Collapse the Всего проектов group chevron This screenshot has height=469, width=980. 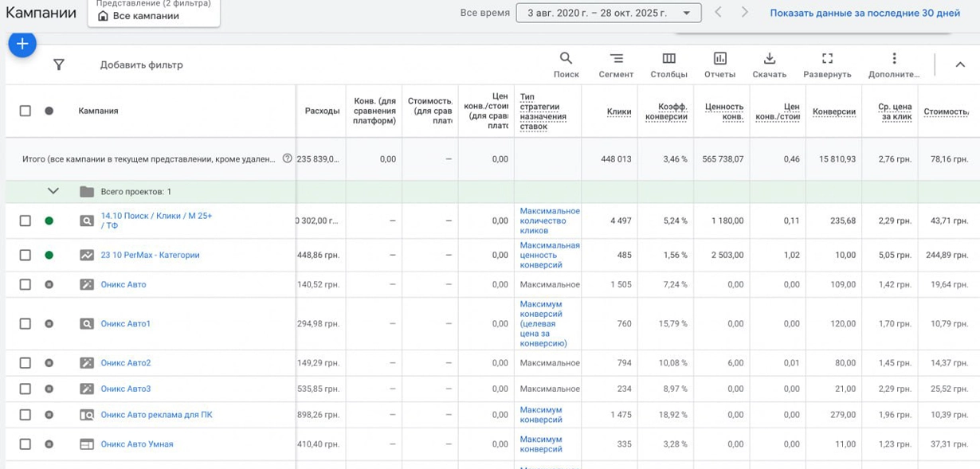[53, 191]
